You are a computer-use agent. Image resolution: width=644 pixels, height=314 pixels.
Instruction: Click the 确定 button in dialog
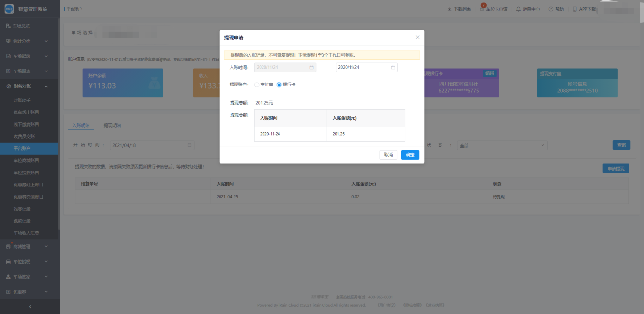pos(410,155)
